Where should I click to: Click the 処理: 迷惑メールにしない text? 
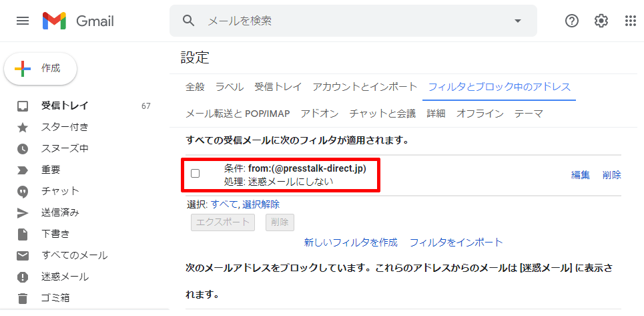[278, 182]
